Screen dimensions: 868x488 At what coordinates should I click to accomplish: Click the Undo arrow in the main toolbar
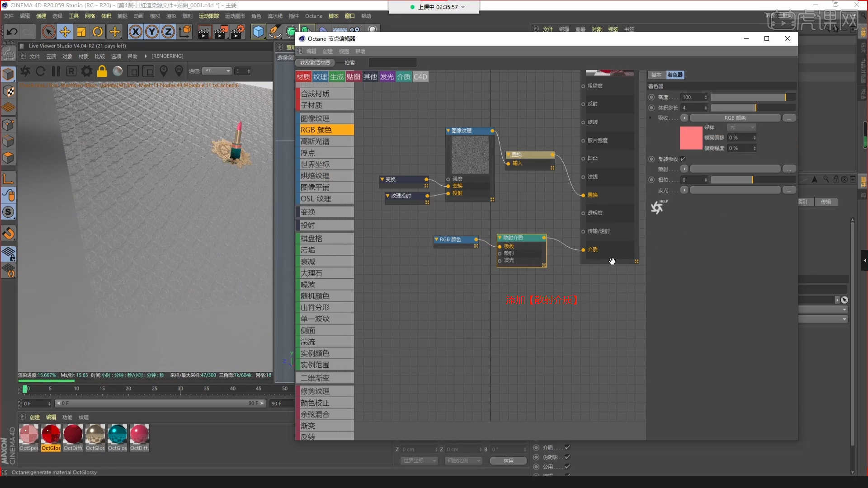(12, 32)
